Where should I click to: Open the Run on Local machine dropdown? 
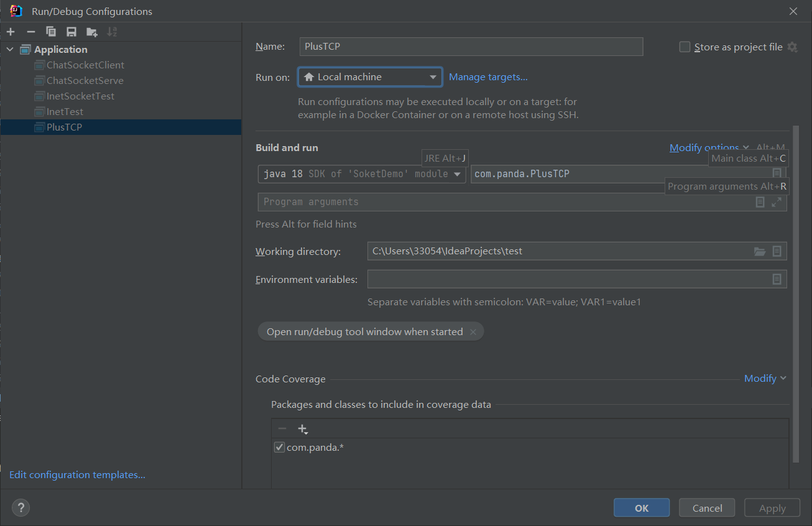370,77
